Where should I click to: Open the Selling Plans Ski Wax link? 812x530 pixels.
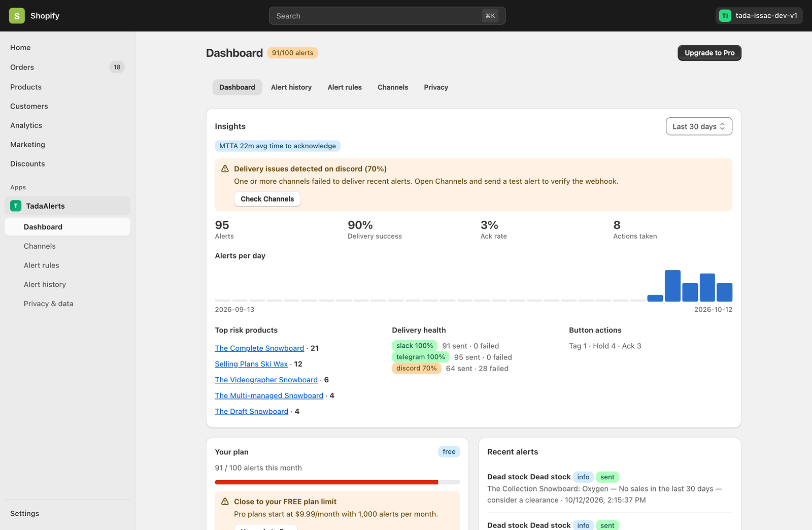pos(251,364)
